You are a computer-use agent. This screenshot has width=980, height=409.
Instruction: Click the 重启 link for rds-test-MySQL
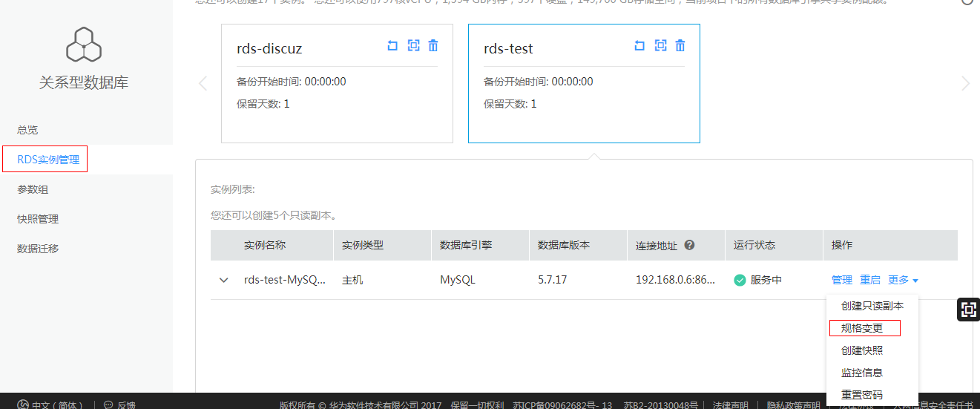(870, 280)
